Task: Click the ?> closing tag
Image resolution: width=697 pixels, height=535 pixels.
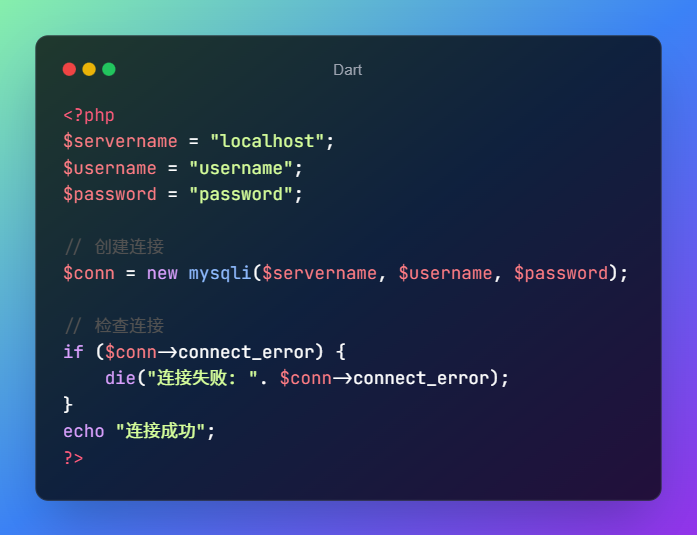Action: (73, 457)
